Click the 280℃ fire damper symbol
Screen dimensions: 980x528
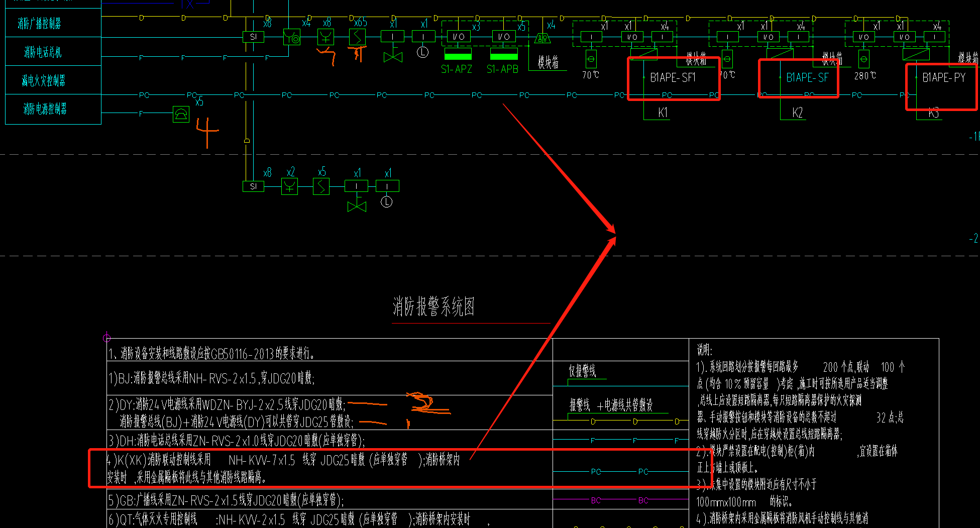(863, 59)
